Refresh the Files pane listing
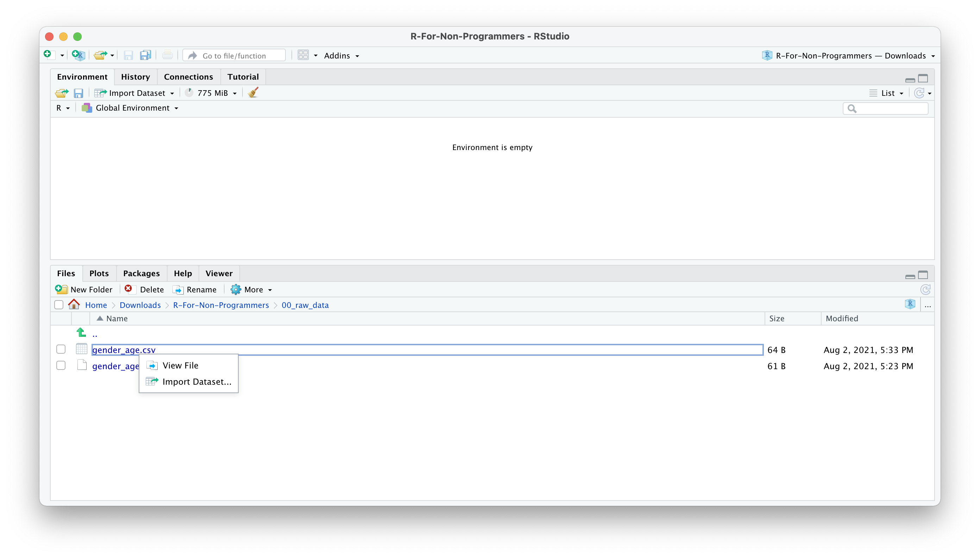 pos(925,289)
